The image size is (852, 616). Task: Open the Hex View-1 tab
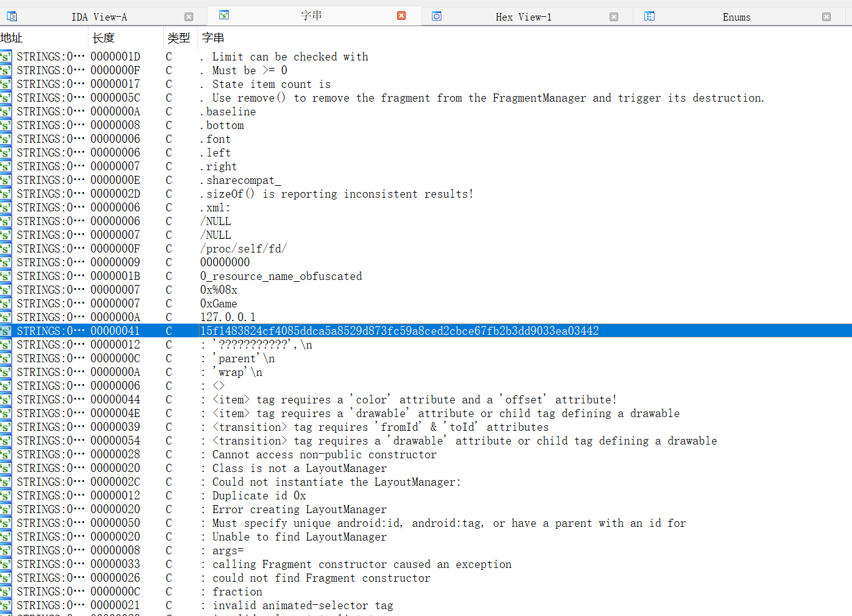point(523,17)
